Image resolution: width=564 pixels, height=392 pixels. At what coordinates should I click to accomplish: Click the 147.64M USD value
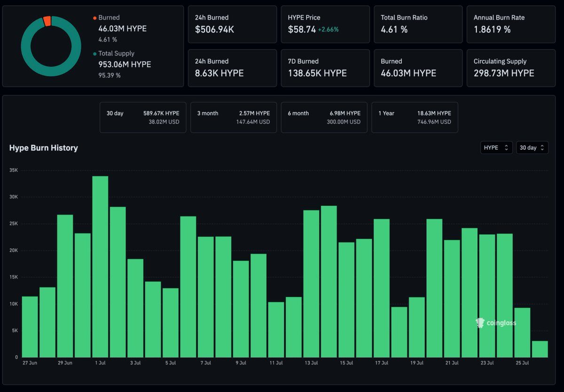click(253, 122)
